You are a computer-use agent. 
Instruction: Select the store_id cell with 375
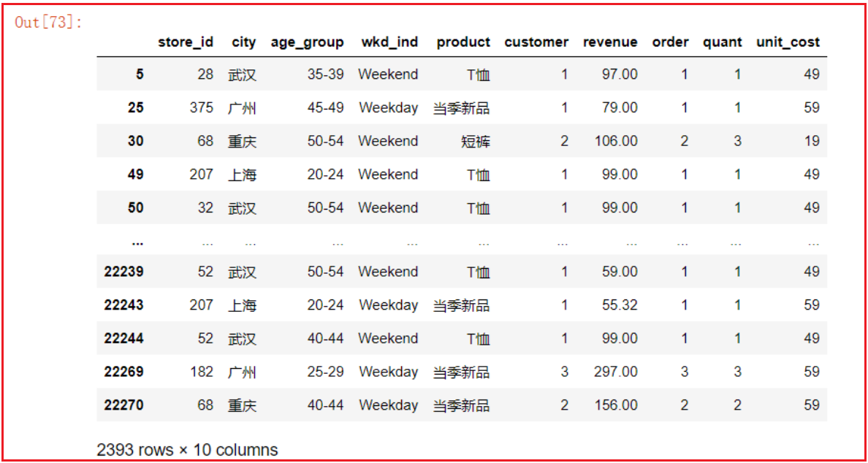[201, 108]
